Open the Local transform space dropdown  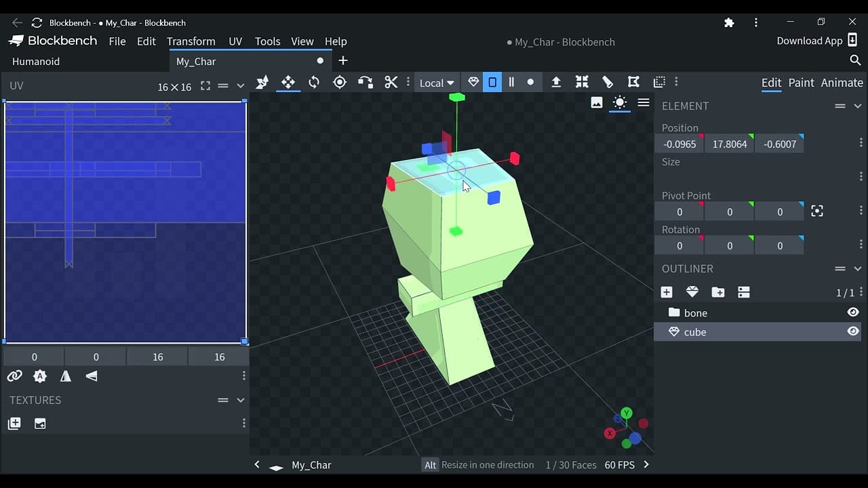pos(436,83)
